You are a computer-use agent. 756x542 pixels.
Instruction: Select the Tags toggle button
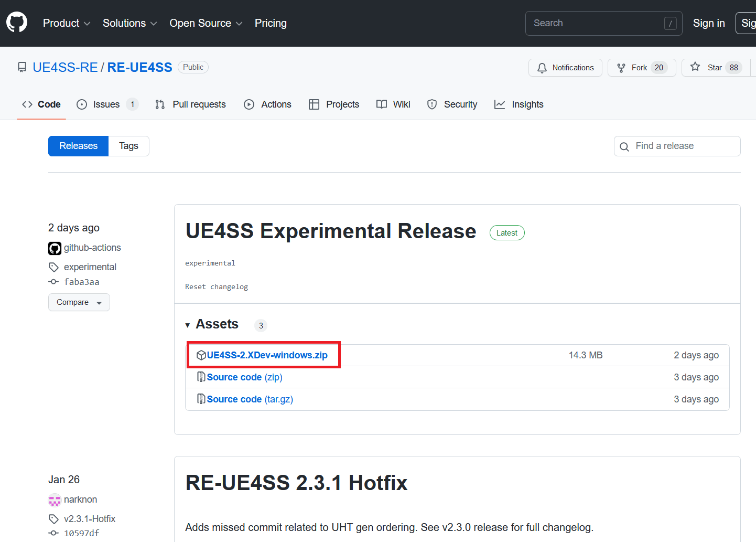coord(128,146)
